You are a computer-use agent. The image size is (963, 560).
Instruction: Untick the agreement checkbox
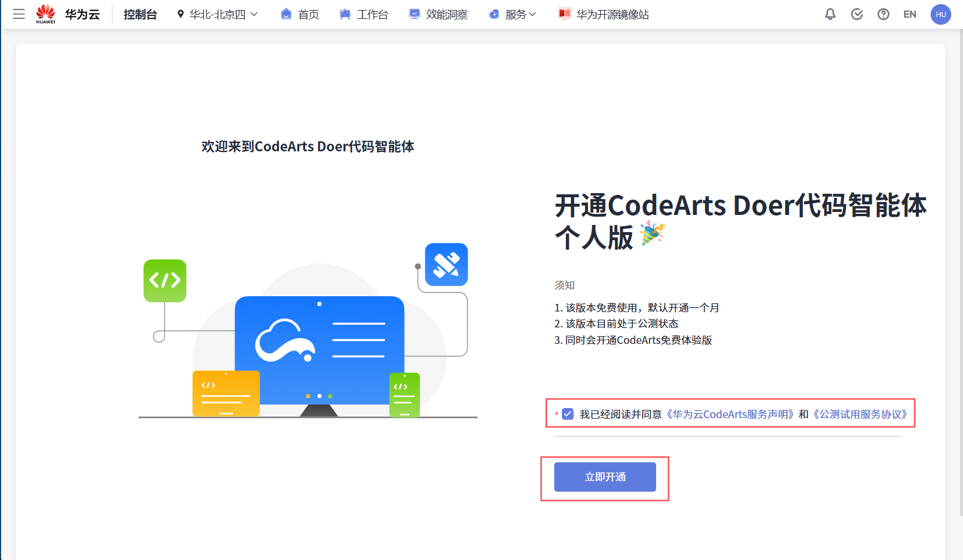[568, 414]
